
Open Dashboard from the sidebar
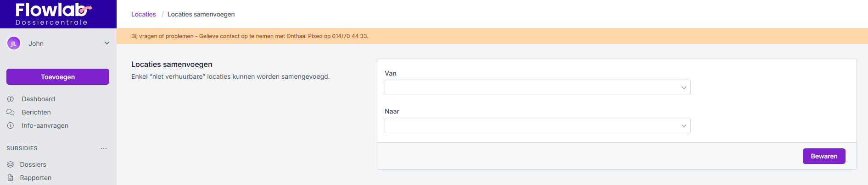[38, 99]
